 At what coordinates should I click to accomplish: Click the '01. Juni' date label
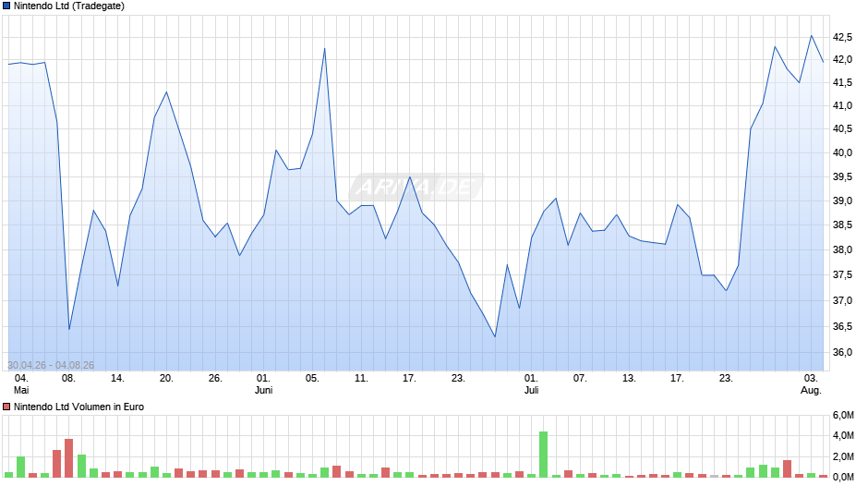263,384
